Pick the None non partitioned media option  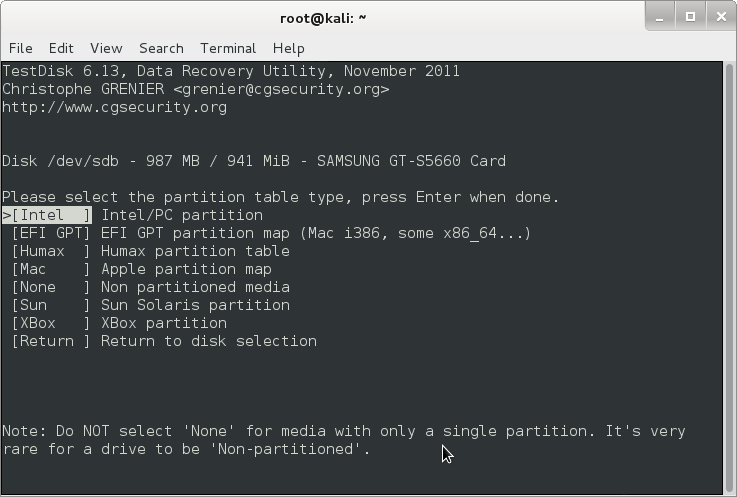point(150,287)
